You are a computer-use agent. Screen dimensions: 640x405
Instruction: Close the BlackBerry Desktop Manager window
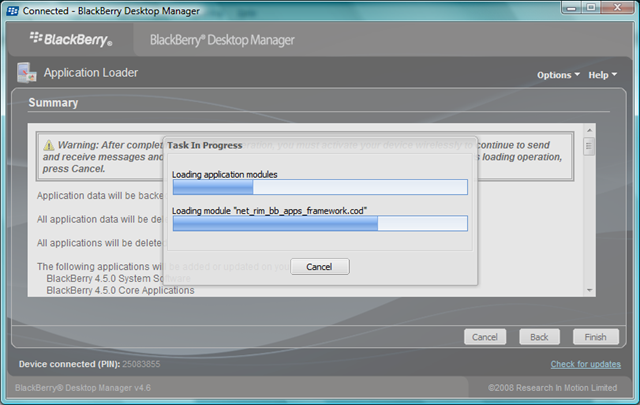(617, 7)
